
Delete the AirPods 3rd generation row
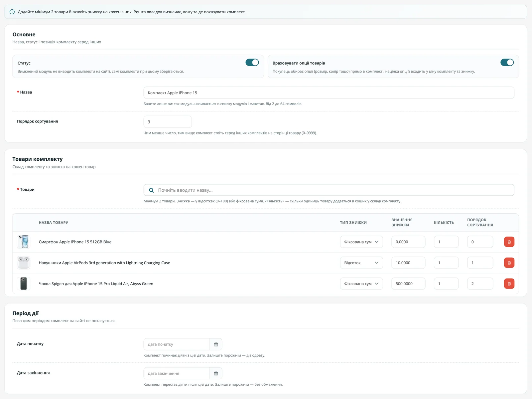pyautogui.click(x=509, y=263)
